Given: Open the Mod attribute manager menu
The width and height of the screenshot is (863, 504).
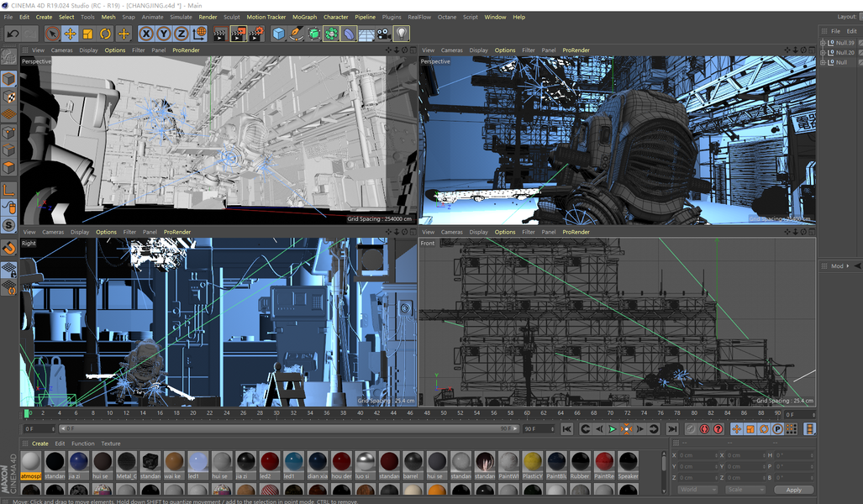Looking at the screenshot, I should tap(837, 265).
